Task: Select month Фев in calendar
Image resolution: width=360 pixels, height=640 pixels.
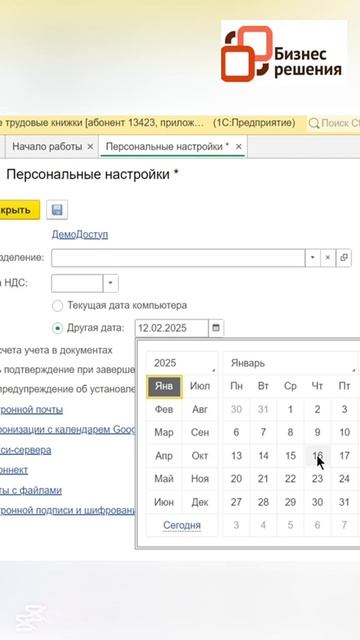Action: point(164,409)
